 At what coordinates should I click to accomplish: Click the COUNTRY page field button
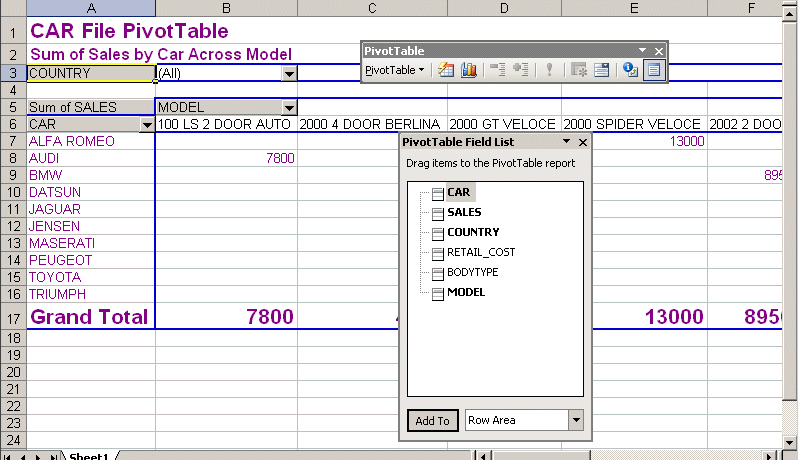click(x=91, y=73)
